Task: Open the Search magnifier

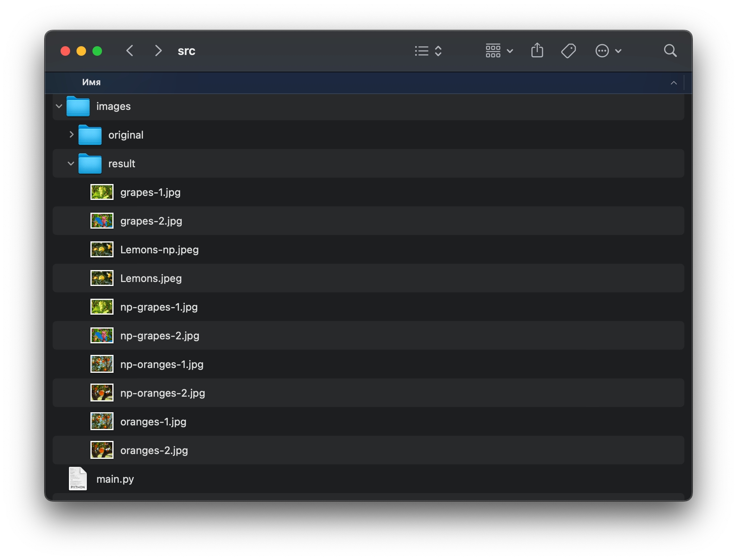Action: click(x=670, y=51)
